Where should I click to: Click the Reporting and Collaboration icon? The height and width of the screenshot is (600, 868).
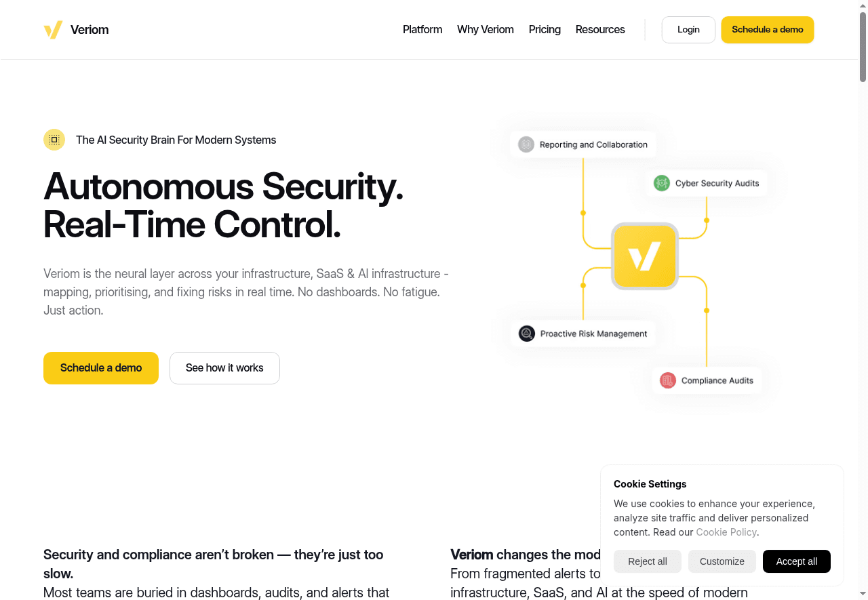tap(526, 144)
